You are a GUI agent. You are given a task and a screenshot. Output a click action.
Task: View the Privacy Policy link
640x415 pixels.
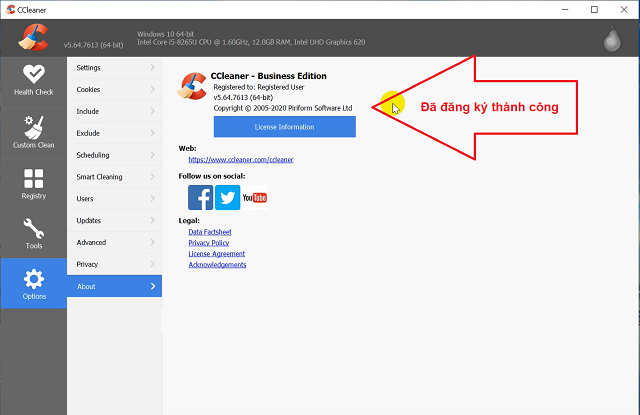point(208,243)
